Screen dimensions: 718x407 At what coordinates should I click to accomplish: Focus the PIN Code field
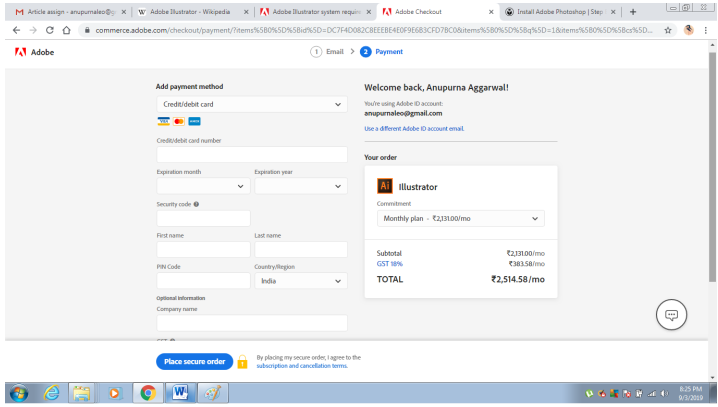click(x=203, y=281)
